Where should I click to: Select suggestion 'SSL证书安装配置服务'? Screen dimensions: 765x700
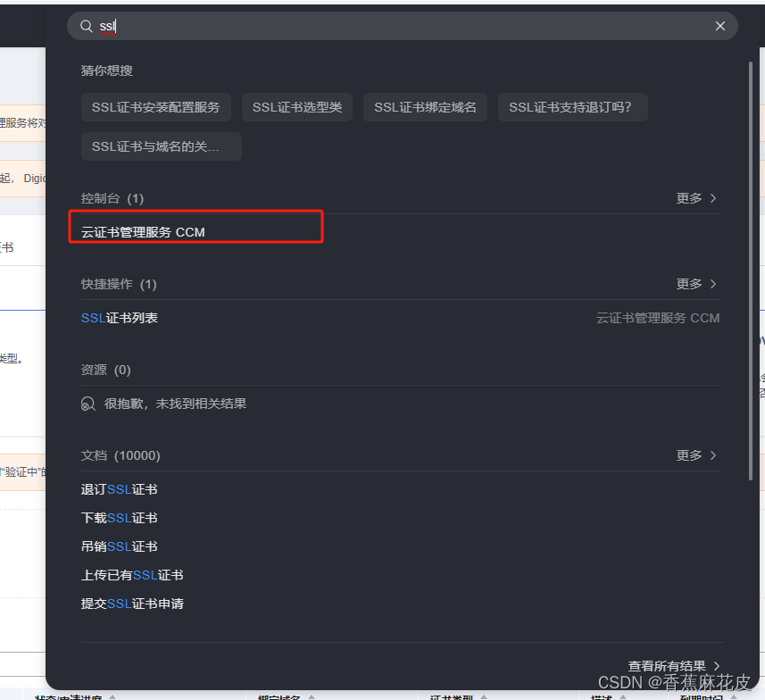[156, 107]
